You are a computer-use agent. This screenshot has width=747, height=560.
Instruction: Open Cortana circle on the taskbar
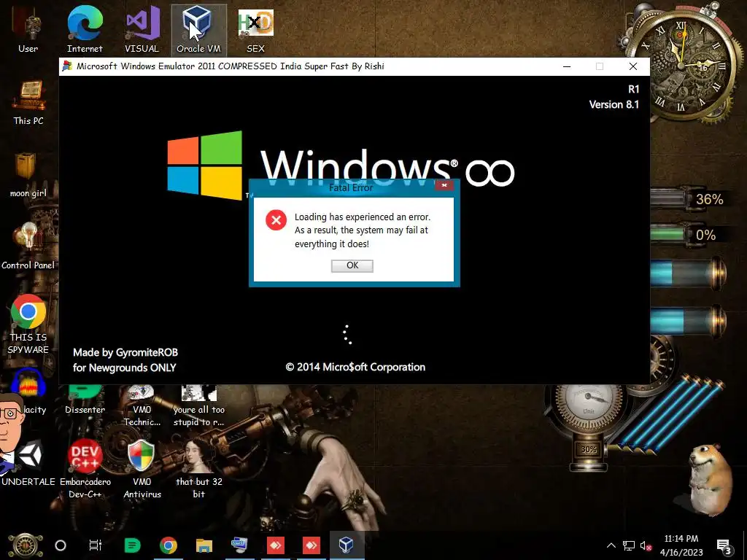61,545
